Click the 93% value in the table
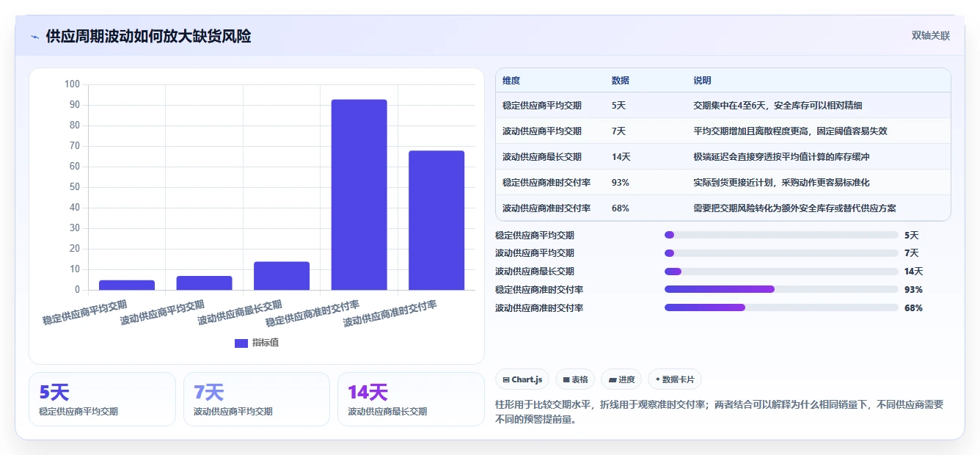The image size is (980, 455). coord(620,183)
